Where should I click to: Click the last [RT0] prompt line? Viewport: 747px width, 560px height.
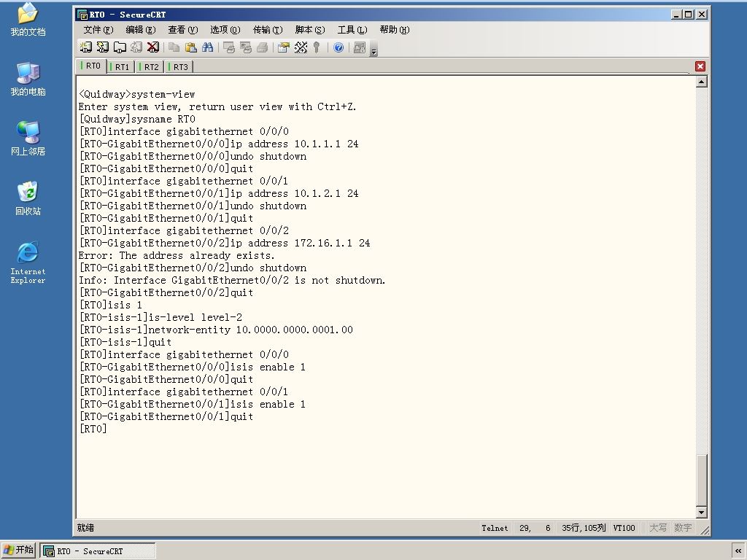(93, 429)
